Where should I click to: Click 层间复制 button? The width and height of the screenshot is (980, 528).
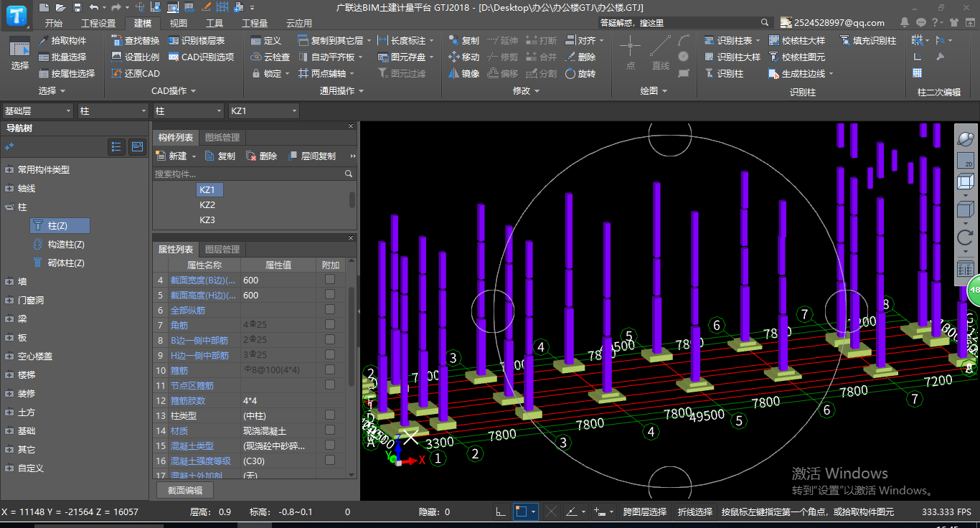(x=311, y=156)
